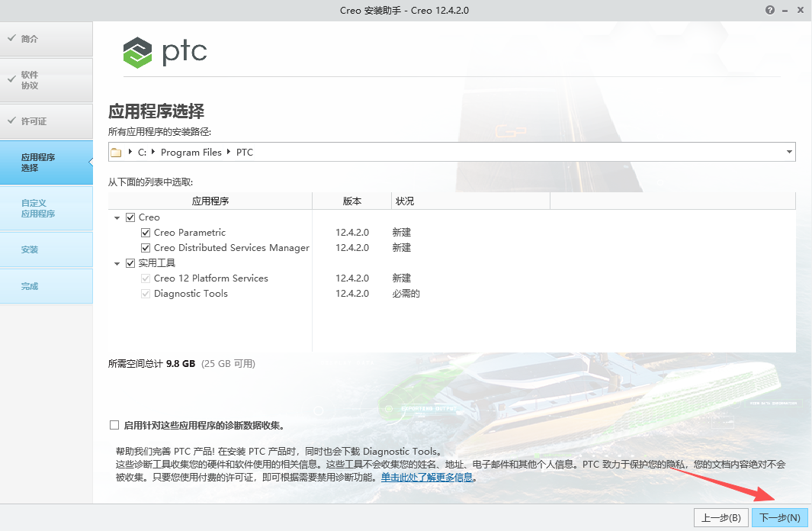Open help via the question mark icon
This screenshot has height=531, width=812.
coord(769,10)
